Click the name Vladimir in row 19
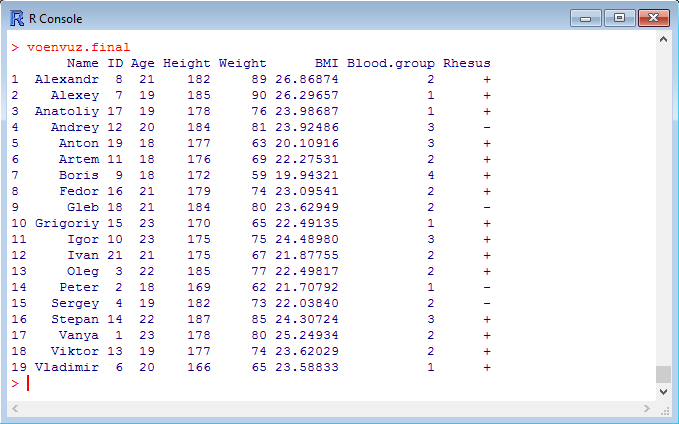Screen dimensions: 679x424 tap(66, 367)
